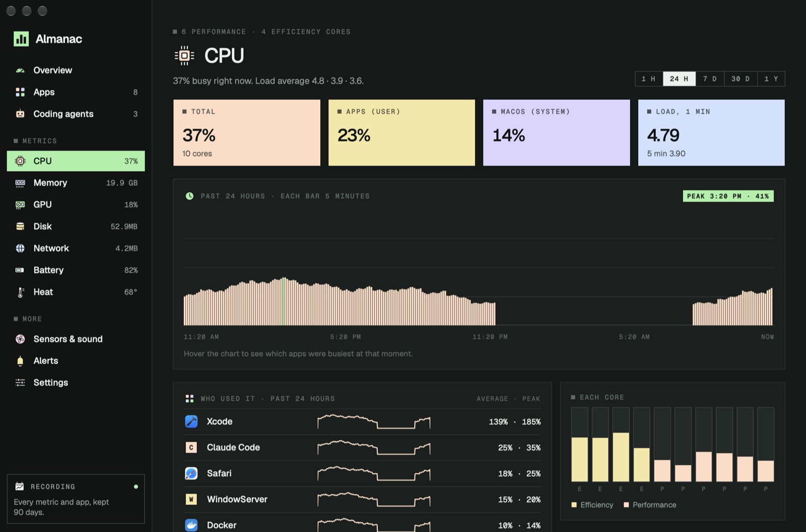Open the Alerts page
The width and height of the screenshot is (806, 532).
pyautogui.click(x=76, y=361)
